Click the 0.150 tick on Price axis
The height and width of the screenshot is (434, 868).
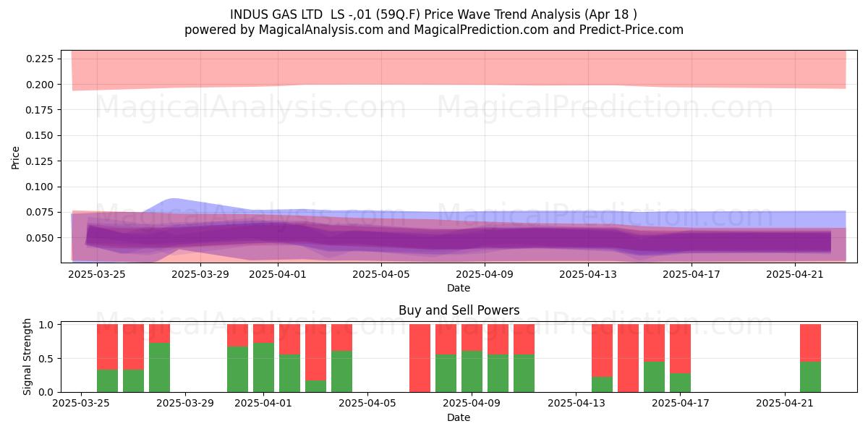[x=41, y=135]
